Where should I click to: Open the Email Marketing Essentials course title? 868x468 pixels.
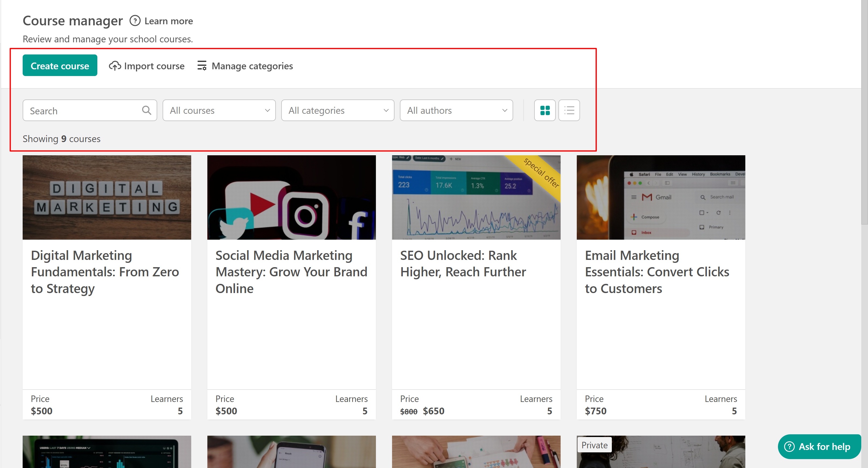coord(657,271)
